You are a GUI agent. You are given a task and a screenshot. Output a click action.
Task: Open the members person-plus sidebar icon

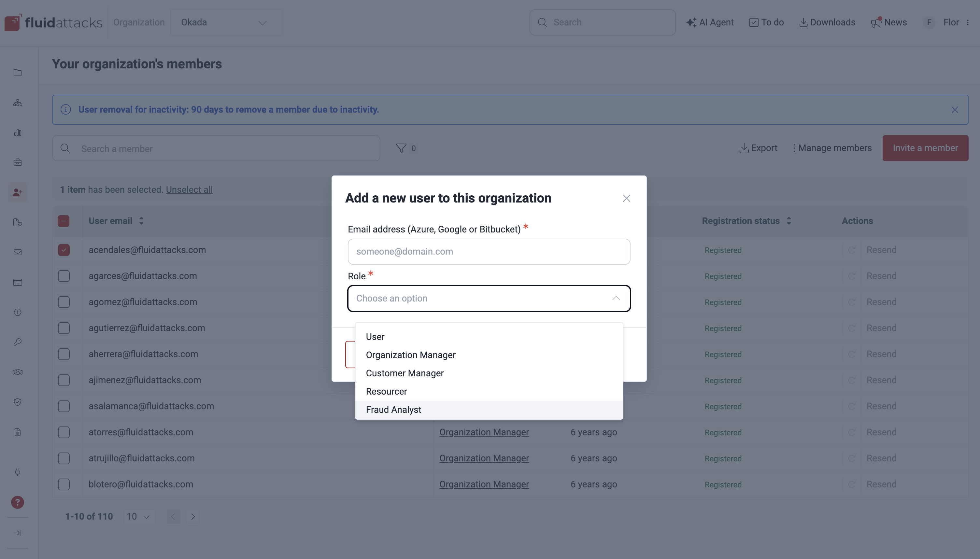point(18,192)
